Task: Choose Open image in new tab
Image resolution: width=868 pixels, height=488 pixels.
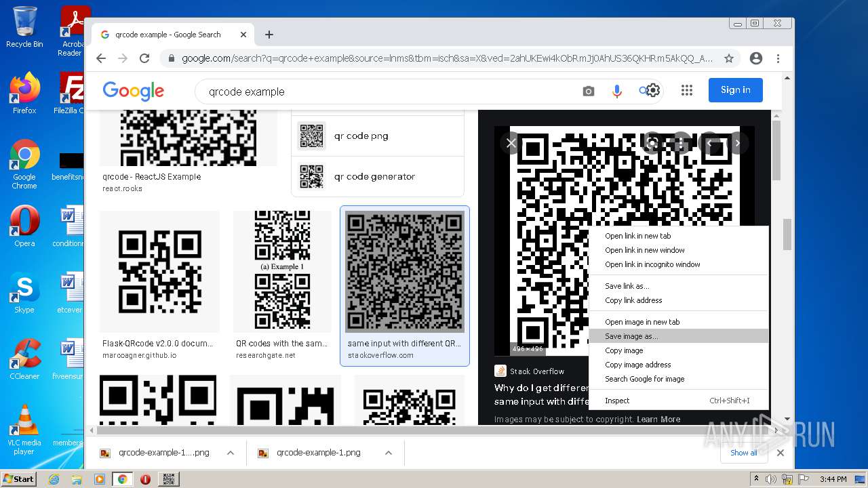Action: (x=679, y=322)
